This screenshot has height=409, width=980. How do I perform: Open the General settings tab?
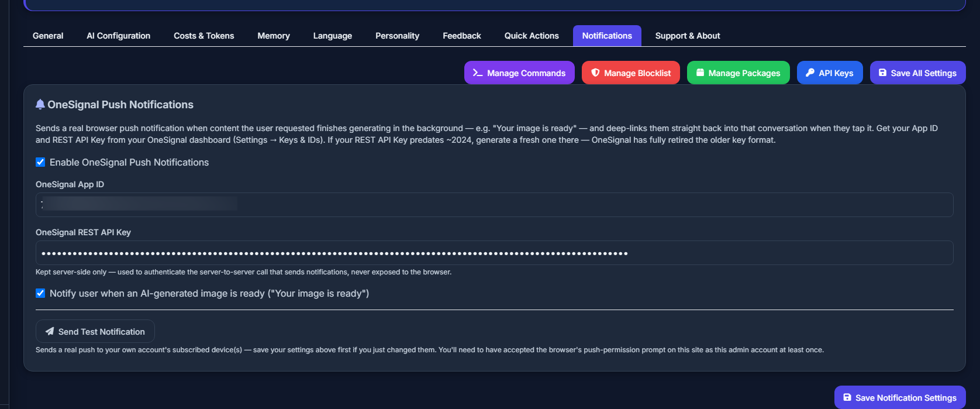pyautogui.click(x=48, y=36)
